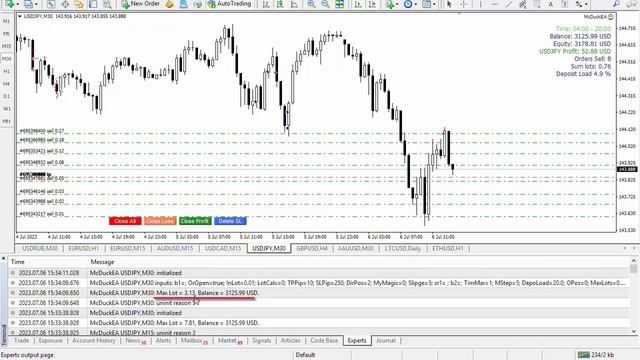Screen dimensions: 640x360
Task: Switch timeframe to H4
Action: coord(7,84)
